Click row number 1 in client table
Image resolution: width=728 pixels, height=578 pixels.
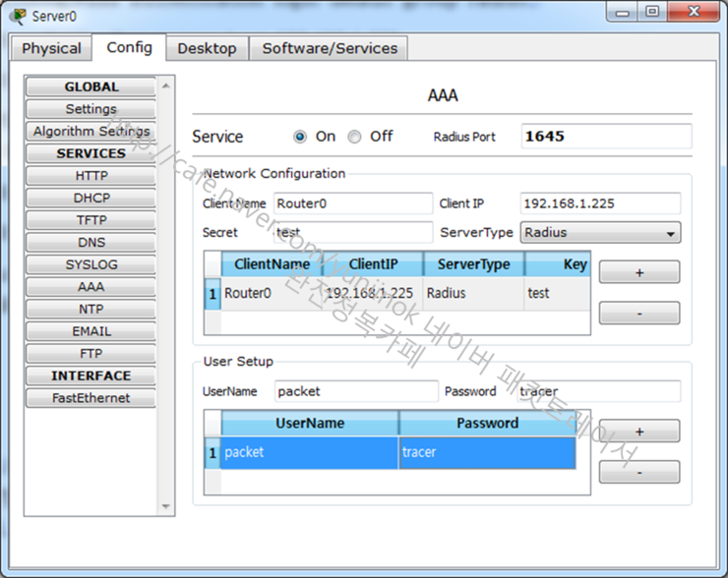(212, 294)
